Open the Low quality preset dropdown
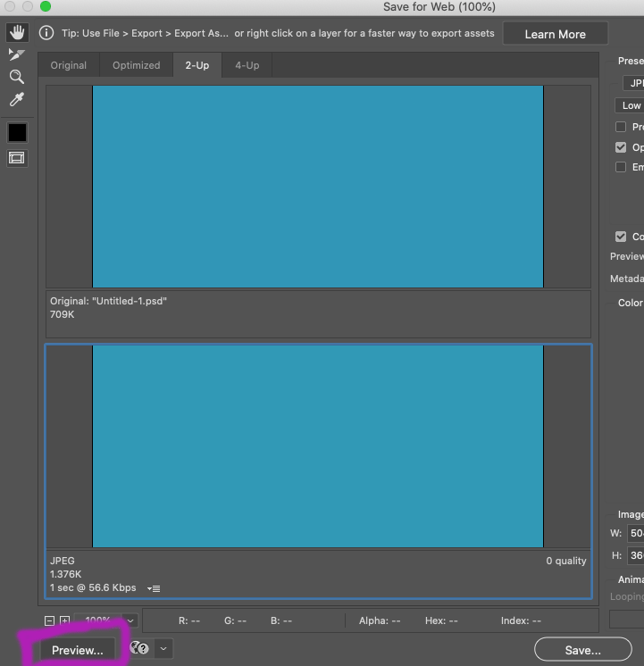Image resolution: width=644 pixels, height=666 pixels. coord(630,105)
